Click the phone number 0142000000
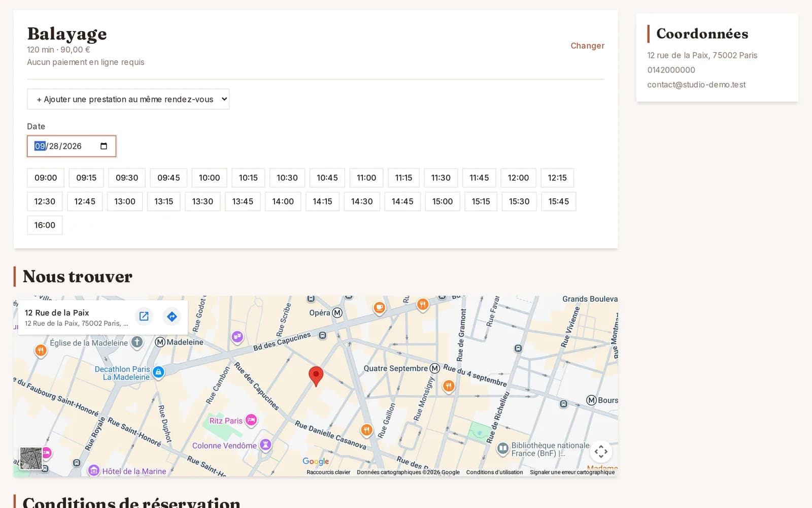The height and width of the screenshot is (508, 812). [x=671, y=70]
